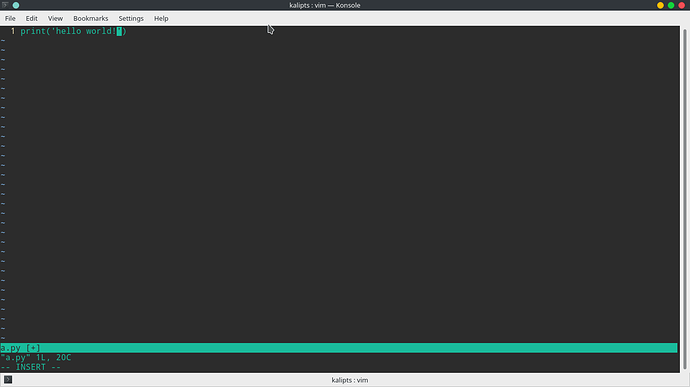Viewport: 690px width, 387px height.
Task: Open the Edit menu
Action: pos(31,18)
